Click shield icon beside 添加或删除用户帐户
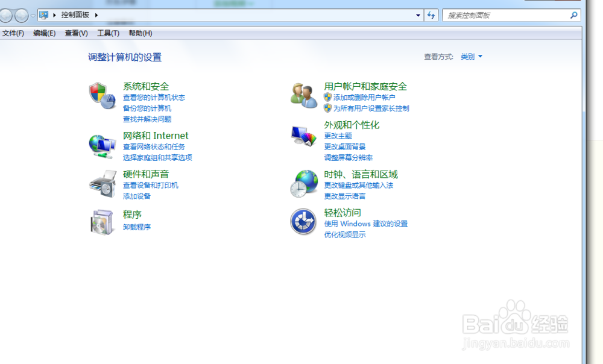The width and height of the screenshot is (603, 364). coord(327,97)
